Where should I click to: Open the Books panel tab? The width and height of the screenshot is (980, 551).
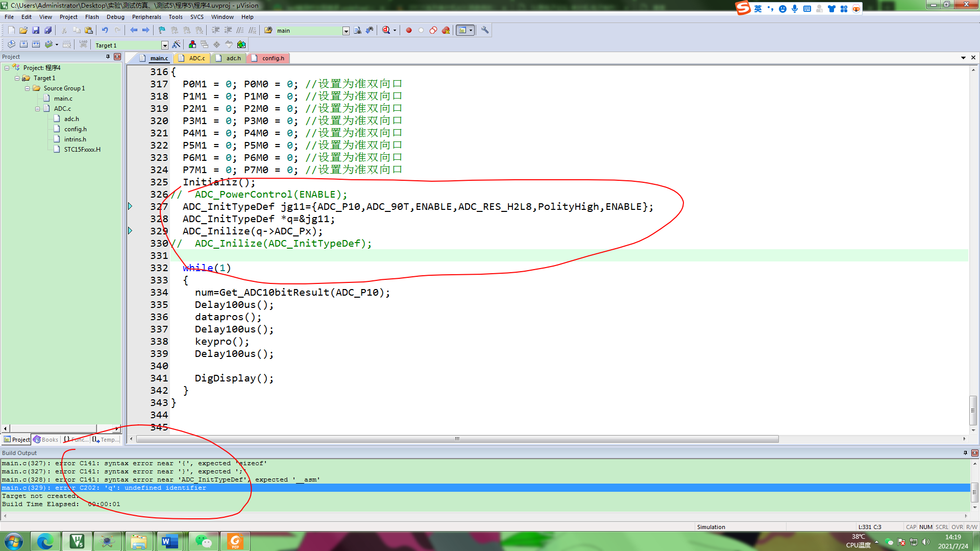pos(46,440)
